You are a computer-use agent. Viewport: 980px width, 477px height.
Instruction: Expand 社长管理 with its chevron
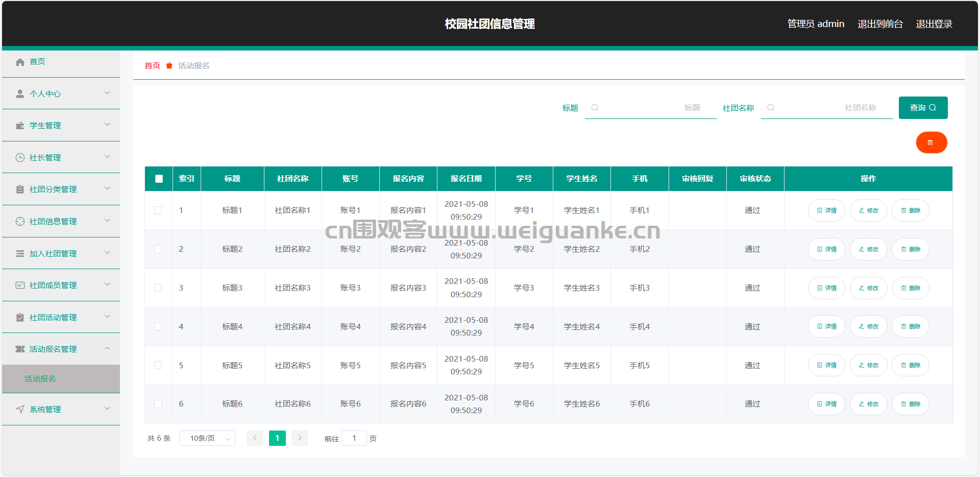click(x=107, y=157)
